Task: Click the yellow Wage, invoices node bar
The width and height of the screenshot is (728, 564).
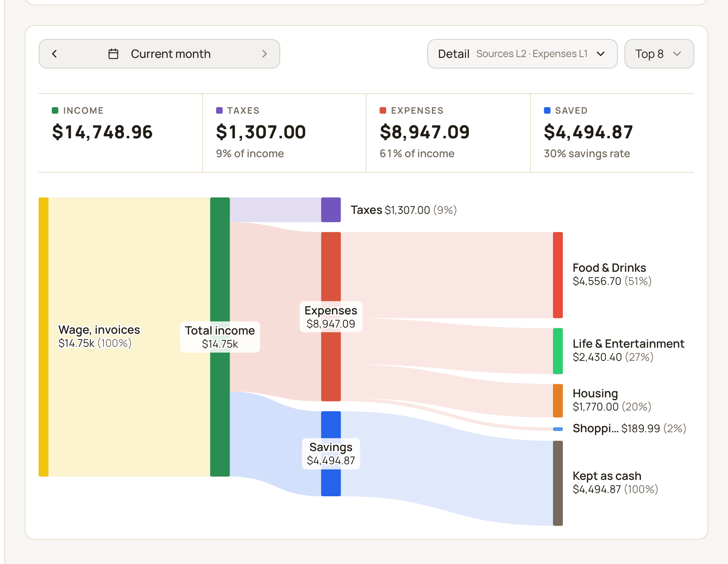Action: point(44,337)
